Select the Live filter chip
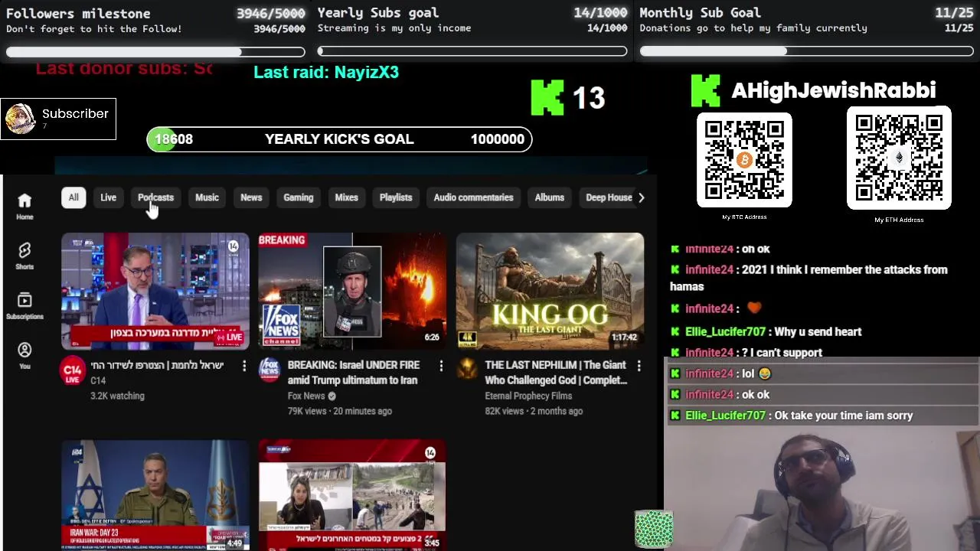This screenshot has width=980, height=551. (x=108, y=197)
